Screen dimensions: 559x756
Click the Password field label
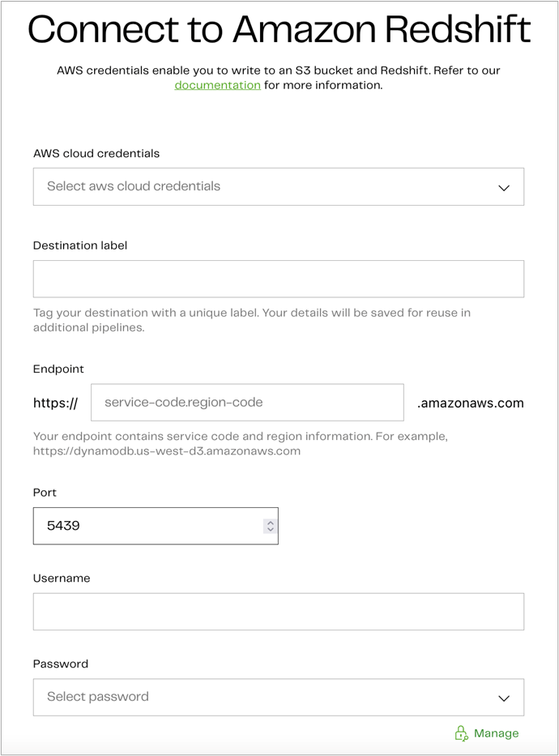click(61, 664)
